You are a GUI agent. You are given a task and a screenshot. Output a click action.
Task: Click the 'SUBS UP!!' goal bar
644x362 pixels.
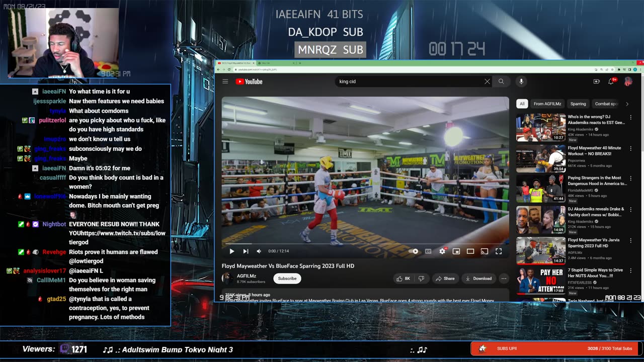555,348
